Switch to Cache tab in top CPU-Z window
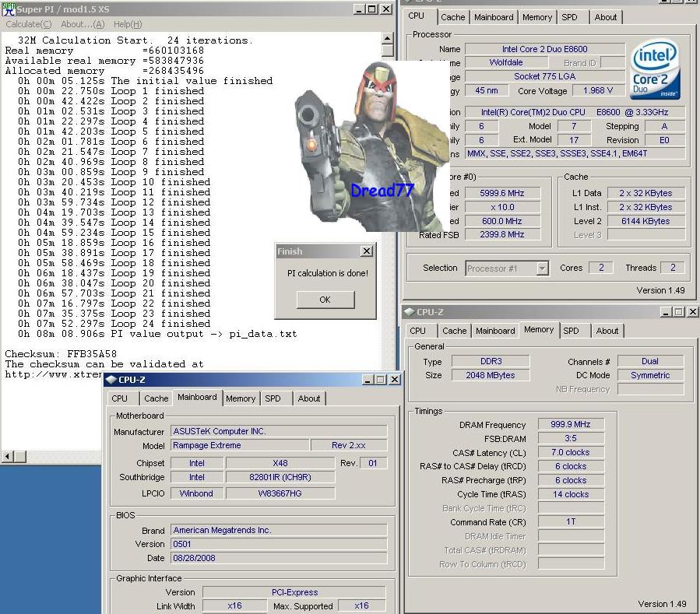The height and width of the screenshot is (614, 700). tap(452, 17)
